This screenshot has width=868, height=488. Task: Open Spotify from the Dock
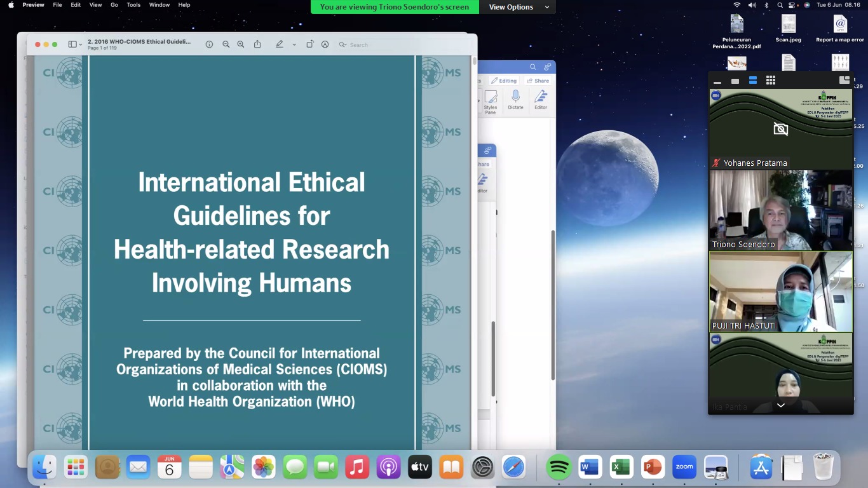559,468
